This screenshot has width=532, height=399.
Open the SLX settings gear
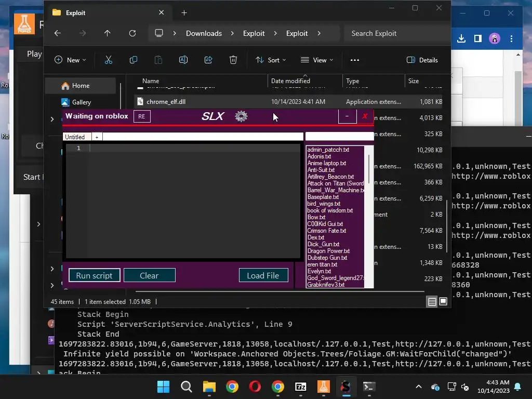[241, 116]
